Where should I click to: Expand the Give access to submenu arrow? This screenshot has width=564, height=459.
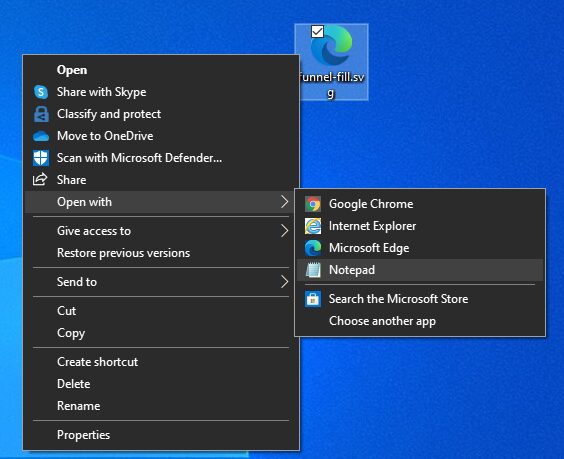tap(284, 231)
